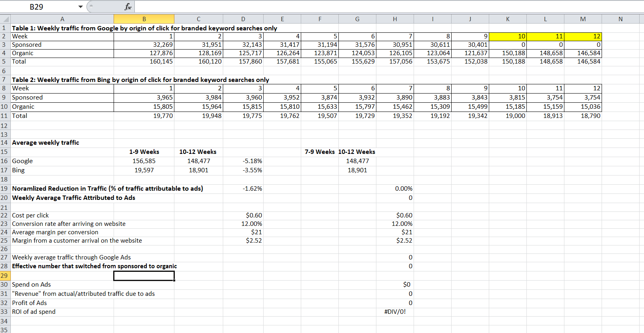Select 148,477 in column G
Screen dimensions: 644x333
357,161
